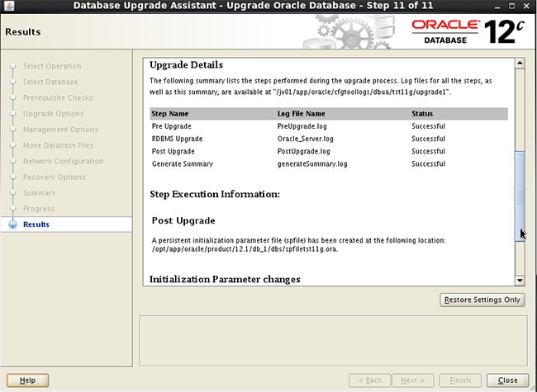The image size is (537, 392).
Task: Select Management Options step in sidebar
Action: 60,130
